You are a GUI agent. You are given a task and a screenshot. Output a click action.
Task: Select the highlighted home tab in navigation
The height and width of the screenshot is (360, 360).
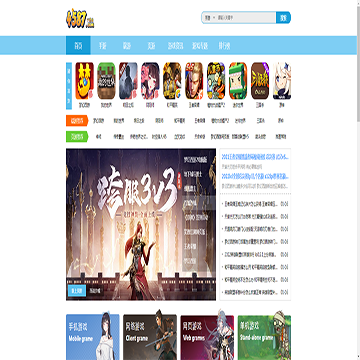78,45
